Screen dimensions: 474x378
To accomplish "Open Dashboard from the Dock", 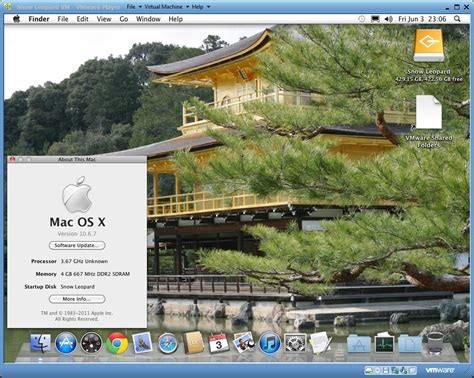I will pos(91,343).
